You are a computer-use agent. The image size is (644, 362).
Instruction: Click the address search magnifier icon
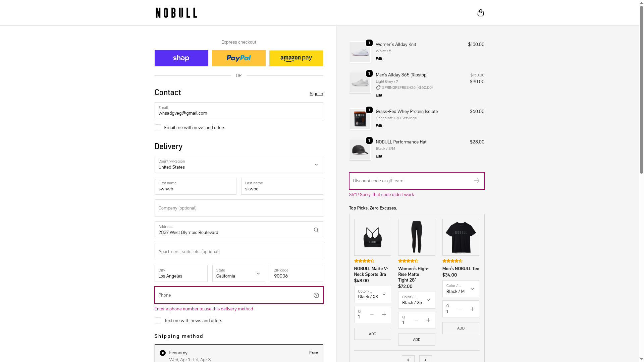click(316, 230)
